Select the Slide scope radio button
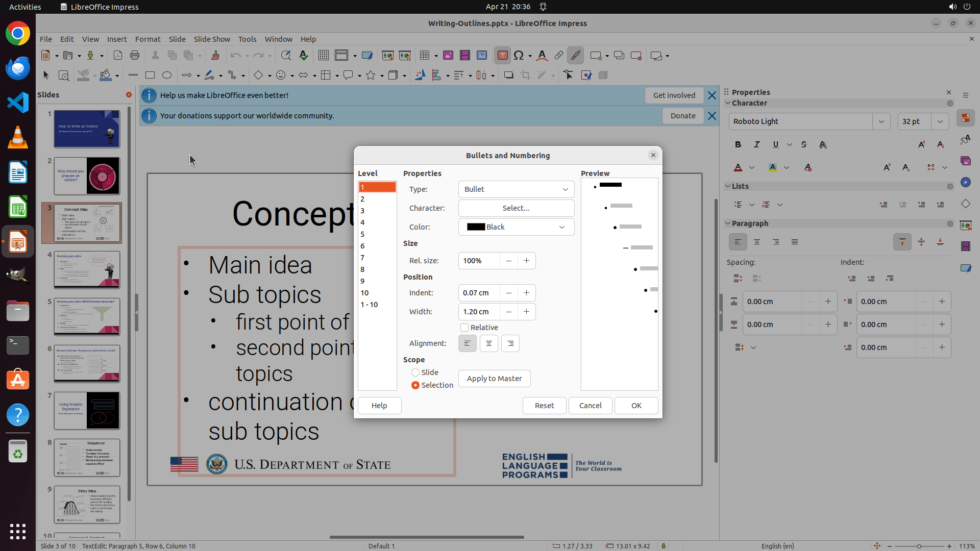 [415, 372]
